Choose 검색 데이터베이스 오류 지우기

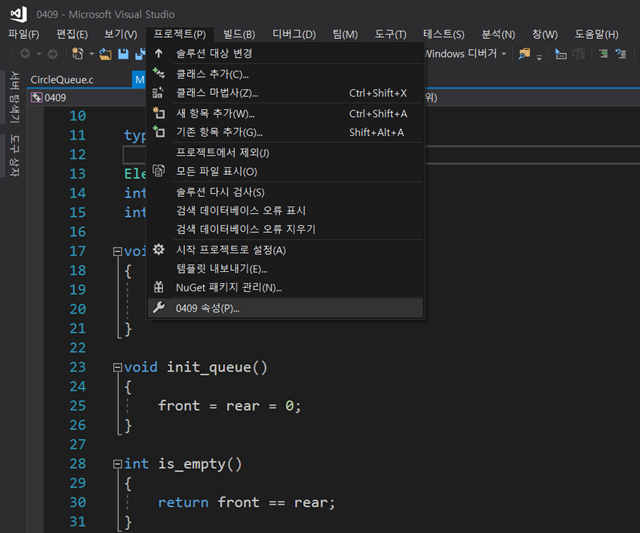click(286, 229)
